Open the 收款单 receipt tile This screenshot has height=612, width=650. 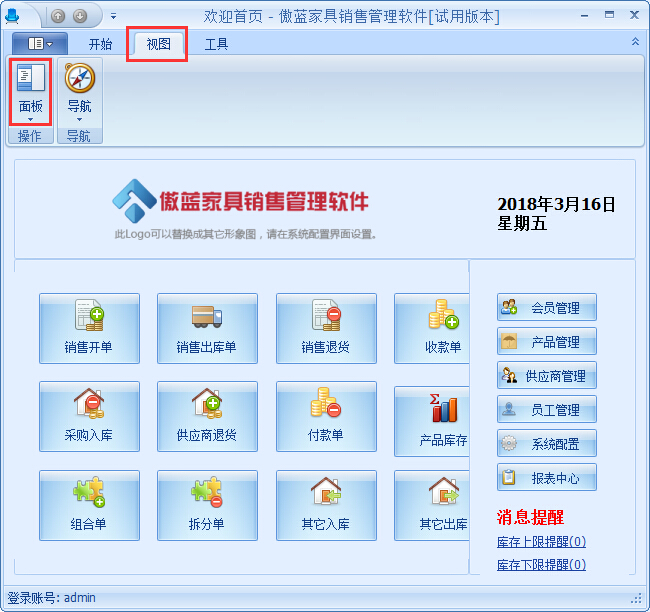[x=432, y=328]
